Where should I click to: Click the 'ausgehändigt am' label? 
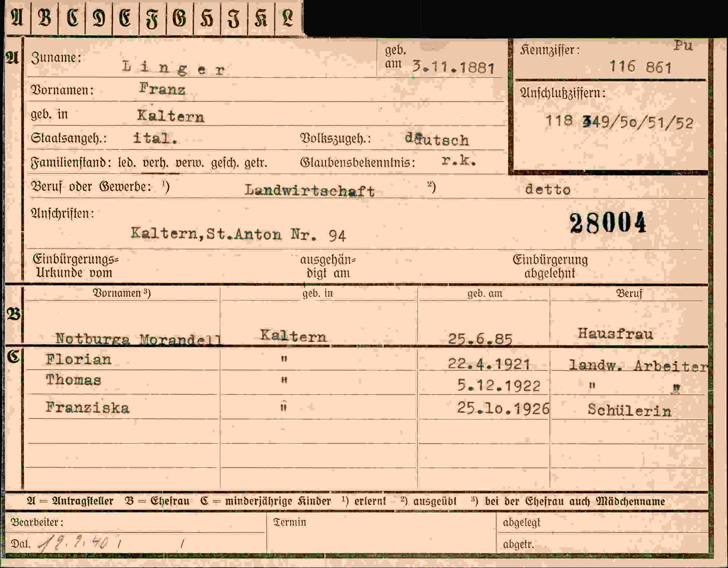click(328, 267)
